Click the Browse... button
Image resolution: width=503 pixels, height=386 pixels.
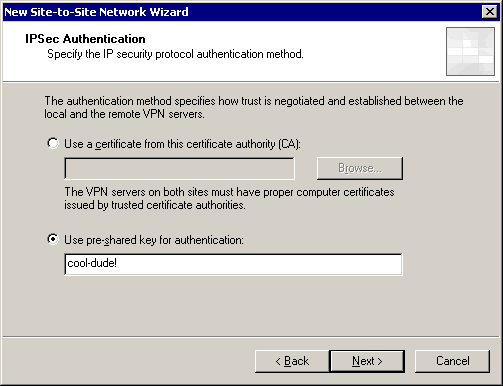[x=360, y=168]
